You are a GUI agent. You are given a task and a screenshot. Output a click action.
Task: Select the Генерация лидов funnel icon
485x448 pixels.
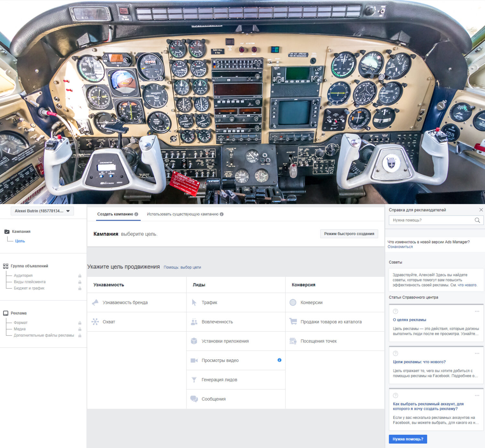click(194, 380)
